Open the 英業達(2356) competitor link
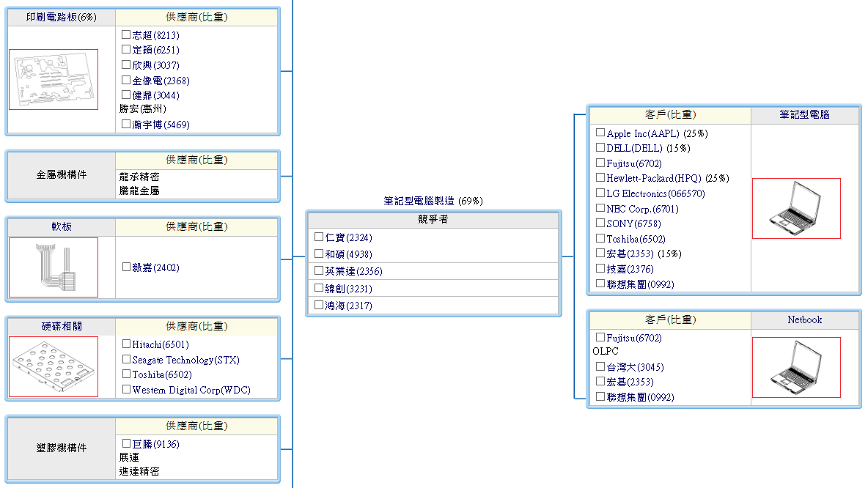 pyautogui.click(x=354, y=271)
